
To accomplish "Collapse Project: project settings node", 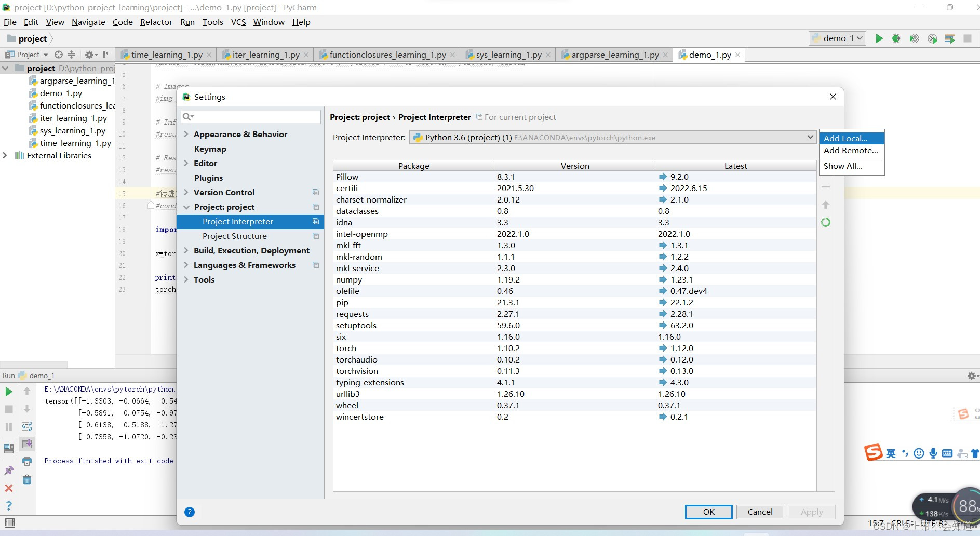I will [186, 207].
